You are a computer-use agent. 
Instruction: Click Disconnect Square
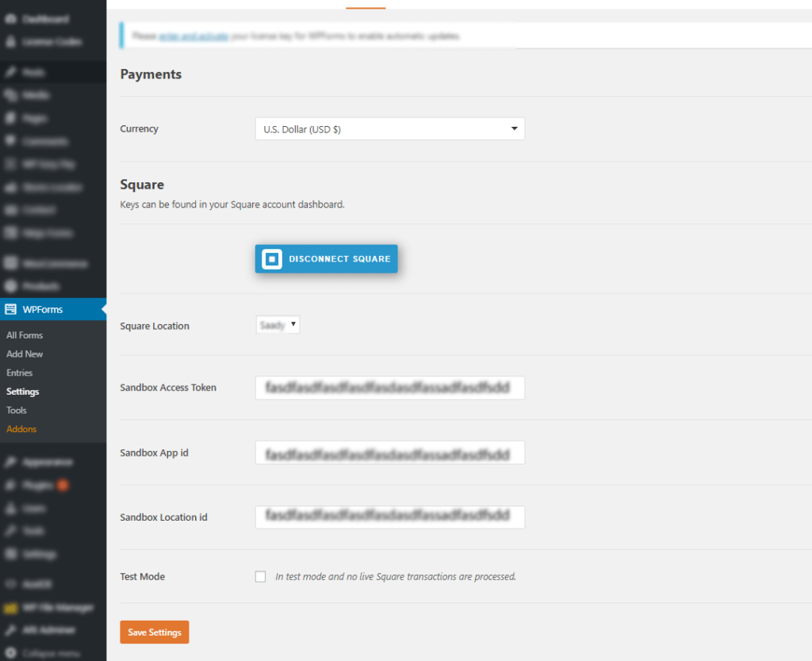(339, 258)
